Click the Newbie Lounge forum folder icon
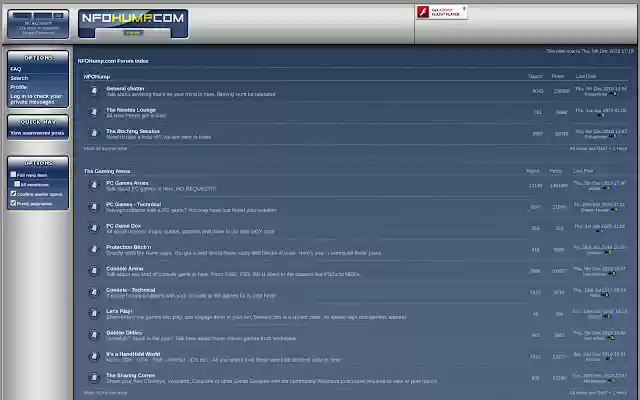Screen dimensions: 640x400 pyautogui.click(x=94, y=112)
